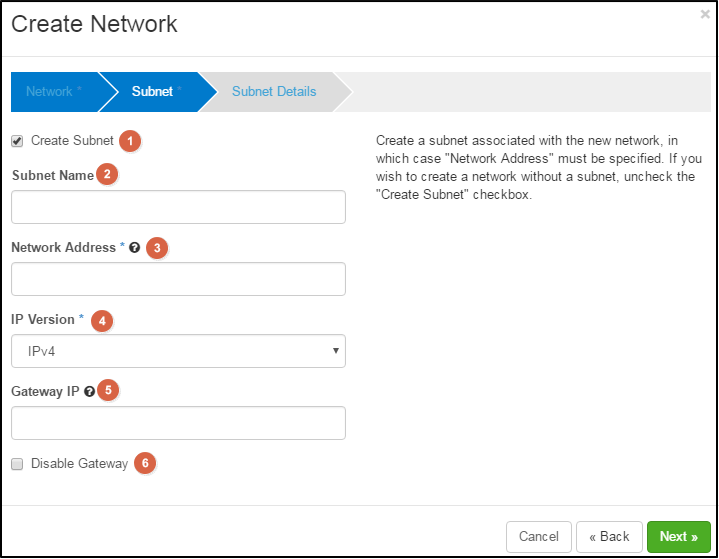Click the numbered marker 1 beside Create Subnet

tap(130, 141)
